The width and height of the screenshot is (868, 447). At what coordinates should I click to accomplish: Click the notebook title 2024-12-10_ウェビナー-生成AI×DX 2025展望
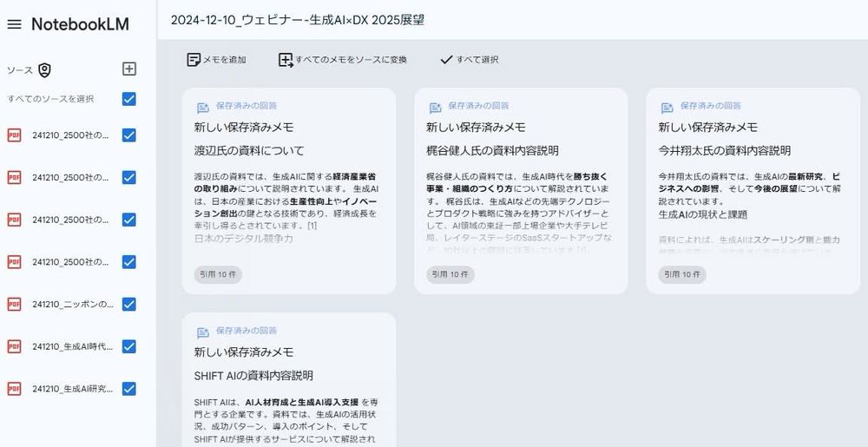tap(298, 21)
